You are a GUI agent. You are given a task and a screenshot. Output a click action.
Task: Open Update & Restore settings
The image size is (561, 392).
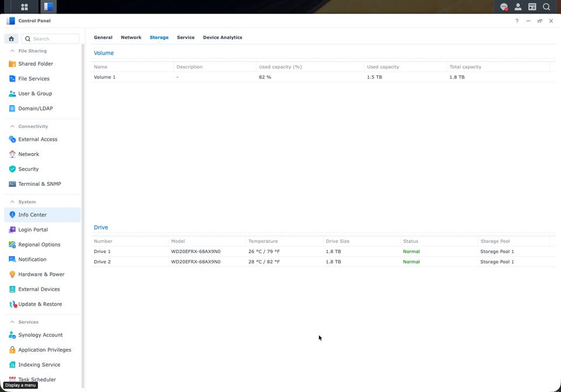click(x=42, y=304)
